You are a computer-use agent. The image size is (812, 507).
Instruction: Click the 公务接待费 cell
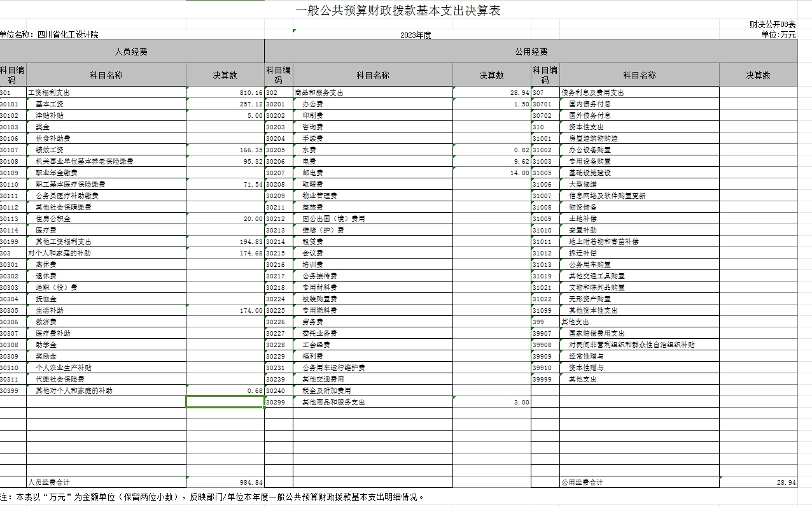[x=373, y=276]
